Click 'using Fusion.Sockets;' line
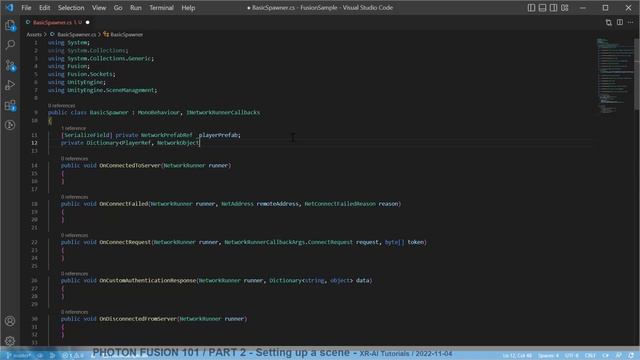 [82, 74]
